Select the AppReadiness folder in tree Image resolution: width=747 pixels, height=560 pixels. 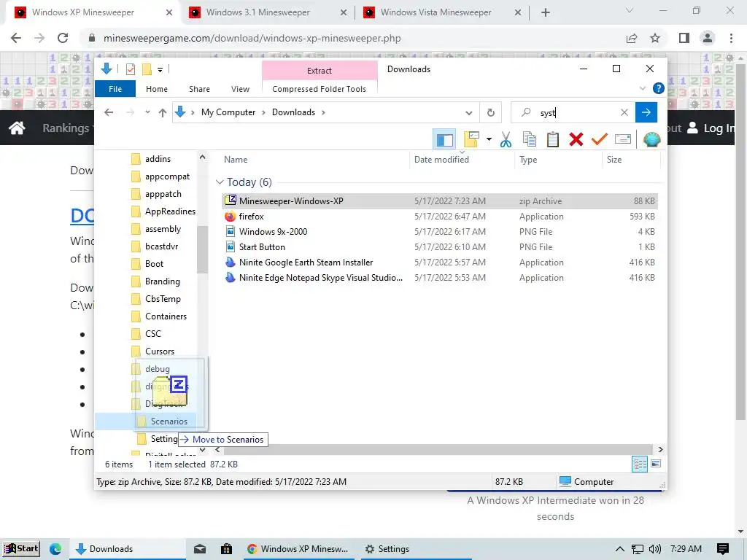click(164, 211)
